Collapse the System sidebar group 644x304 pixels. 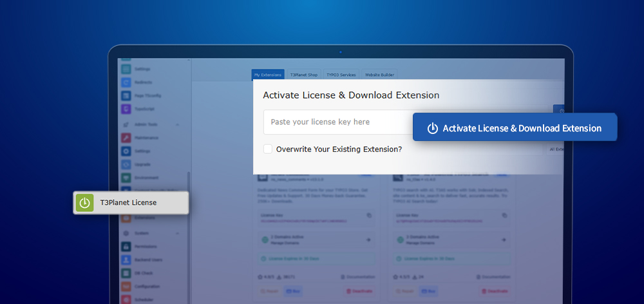coord(177,233)
